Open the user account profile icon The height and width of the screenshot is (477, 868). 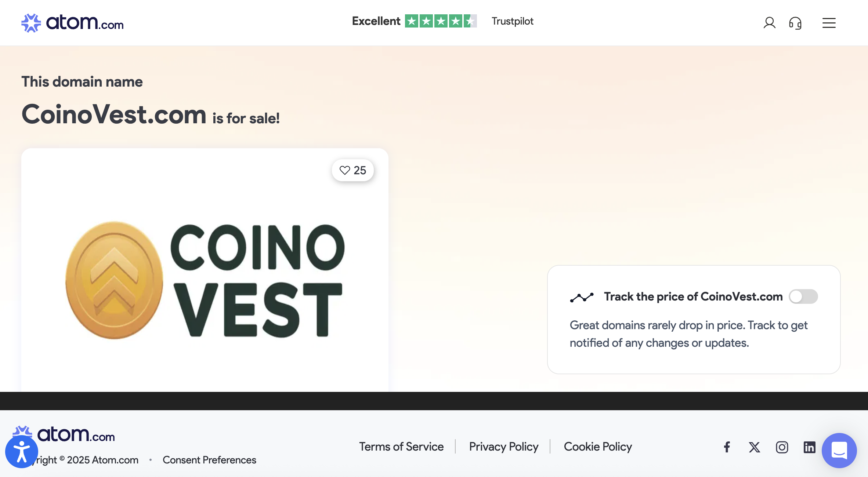(769, 23)
